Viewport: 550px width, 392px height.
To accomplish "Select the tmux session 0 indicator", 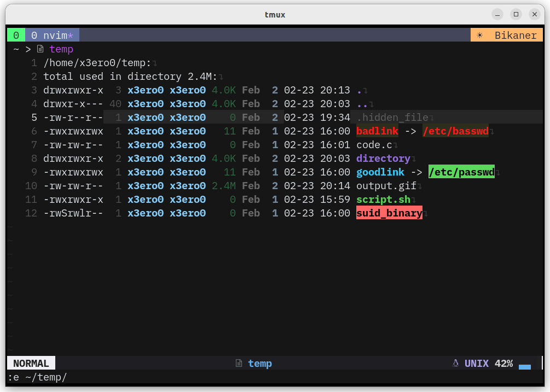I will pyautogui.click(x=16, y=36).
